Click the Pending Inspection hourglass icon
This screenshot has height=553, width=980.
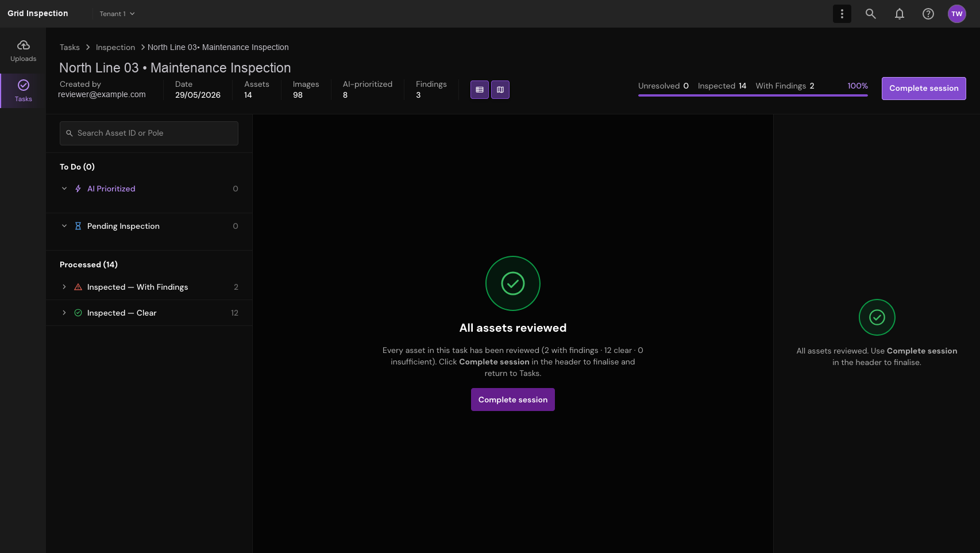click(78, 226)
